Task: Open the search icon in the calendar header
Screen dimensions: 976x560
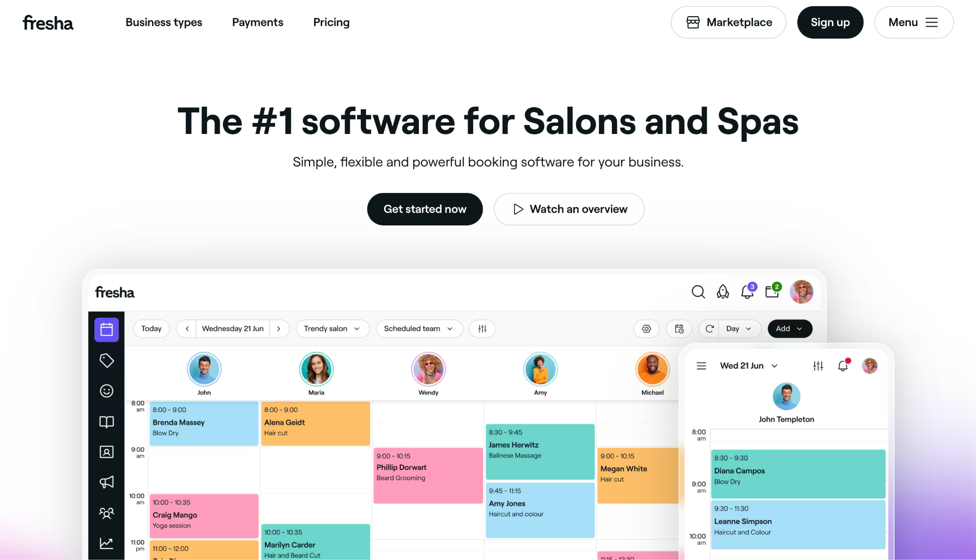Action: pos(698,292)
